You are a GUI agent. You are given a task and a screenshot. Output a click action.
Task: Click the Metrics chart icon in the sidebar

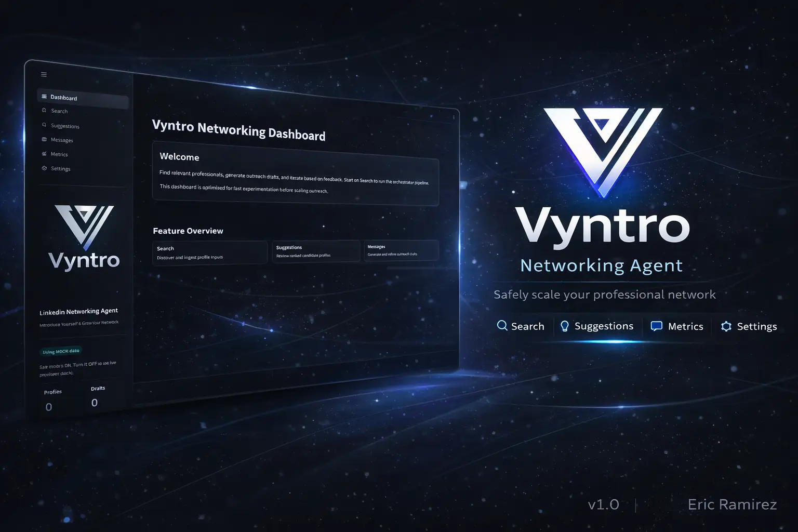[45, 154]
